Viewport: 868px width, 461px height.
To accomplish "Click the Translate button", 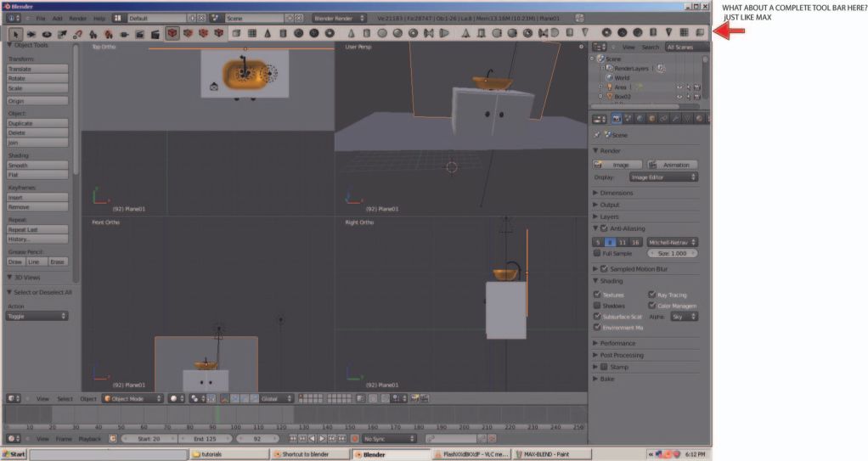I will coord(37,69).
